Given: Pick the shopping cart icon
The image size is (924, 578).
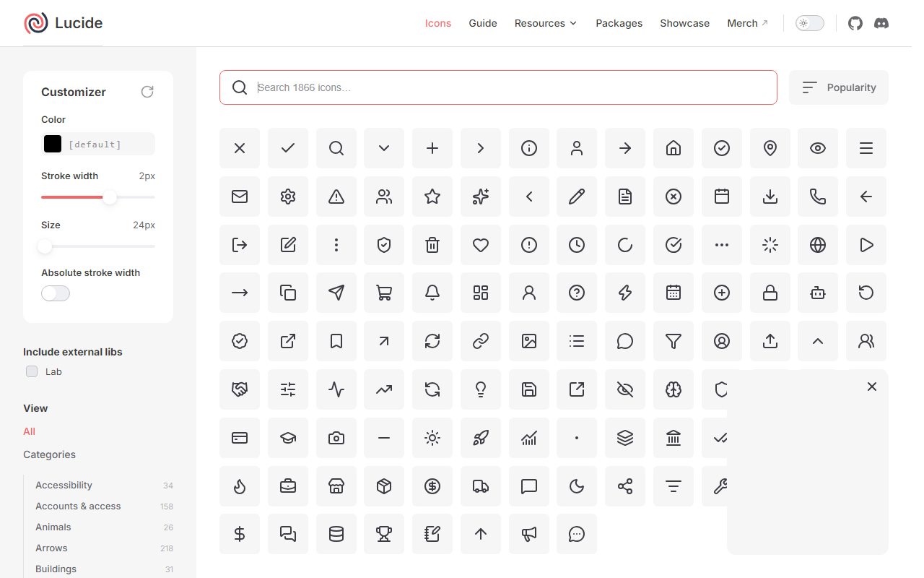Looking at the screenshot, I should (x=384, y=293).
